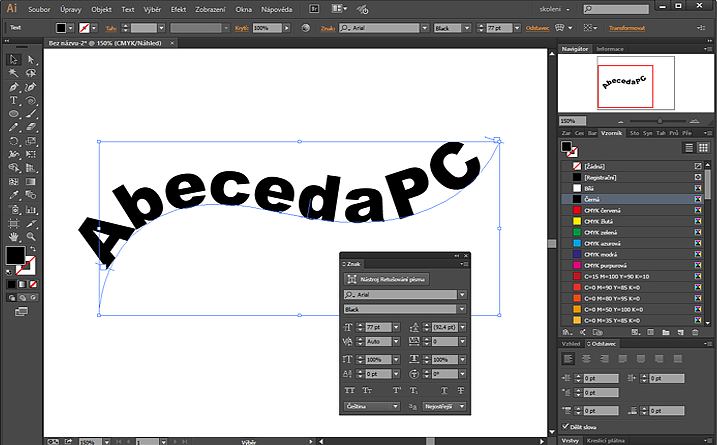Viewport: 717px width, 445px height.
Task: Toggle the Dělit slova checkbox
Action: coord(566,426)
